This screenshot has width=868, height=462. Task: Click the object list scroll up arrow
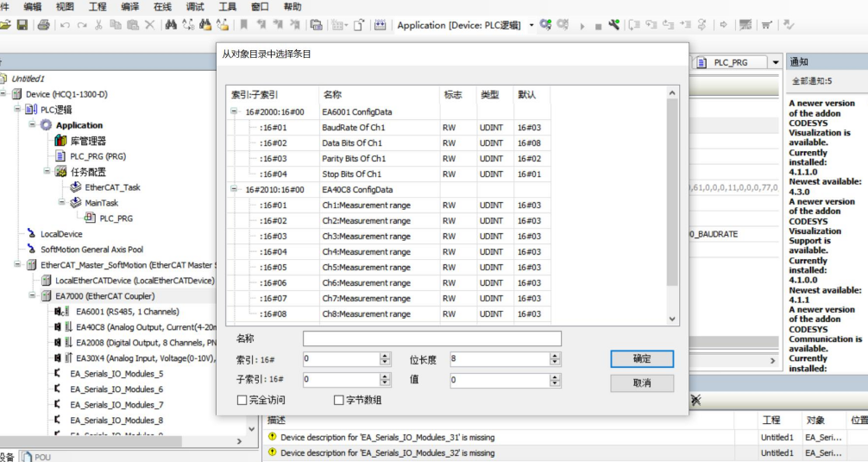(x=673, y=92)
